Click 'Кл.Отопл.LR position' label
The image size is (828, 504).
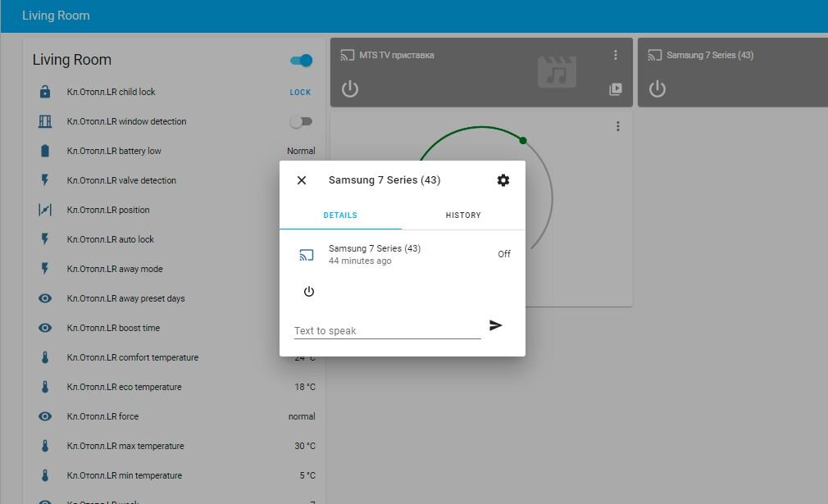[108, 210]
